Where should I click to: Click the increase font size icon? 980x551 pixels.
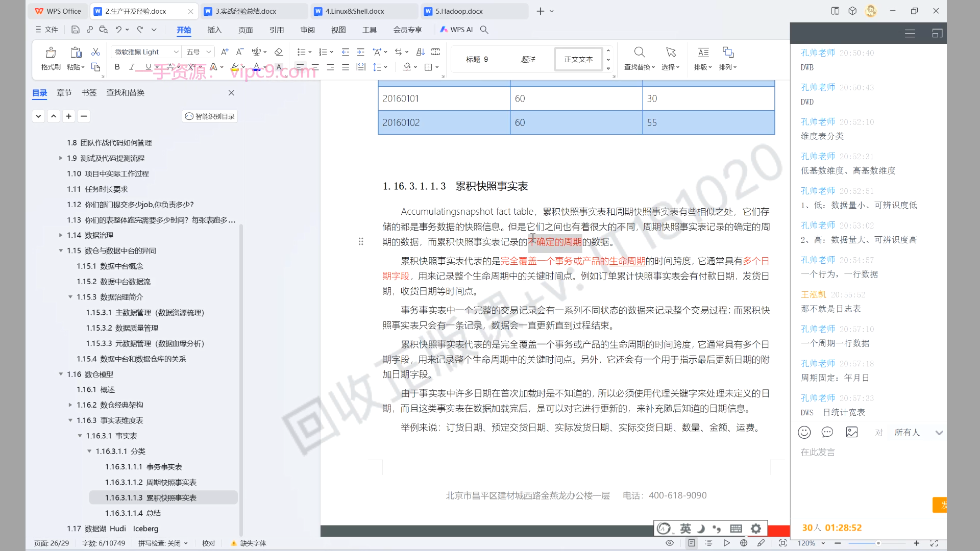(x=225, y=52)
